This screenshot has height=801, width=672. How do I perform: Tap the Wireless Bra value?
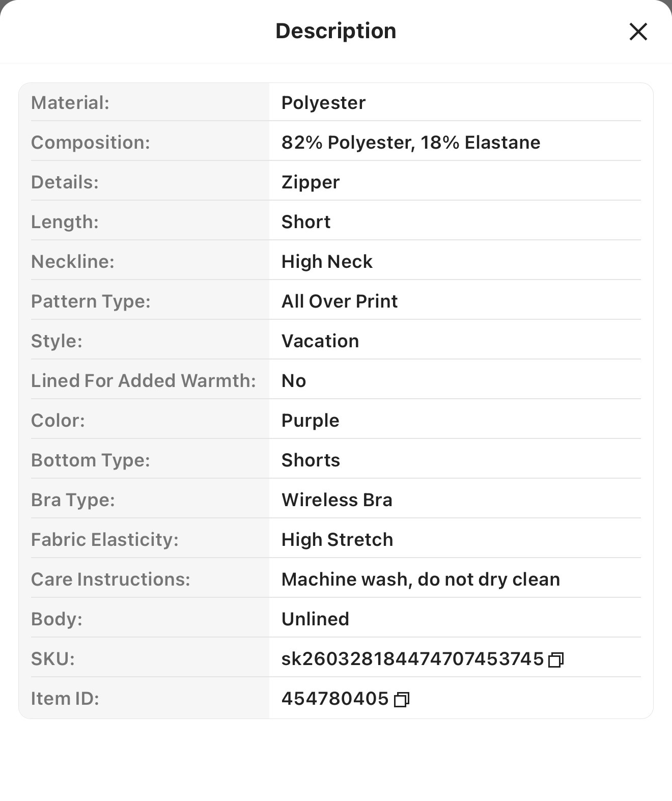tap(337, 500)
